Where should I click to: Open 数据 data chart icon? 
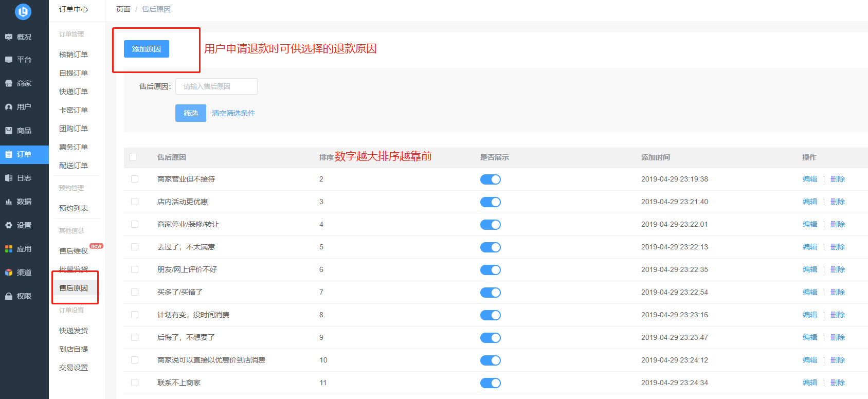tap(9, 202)
